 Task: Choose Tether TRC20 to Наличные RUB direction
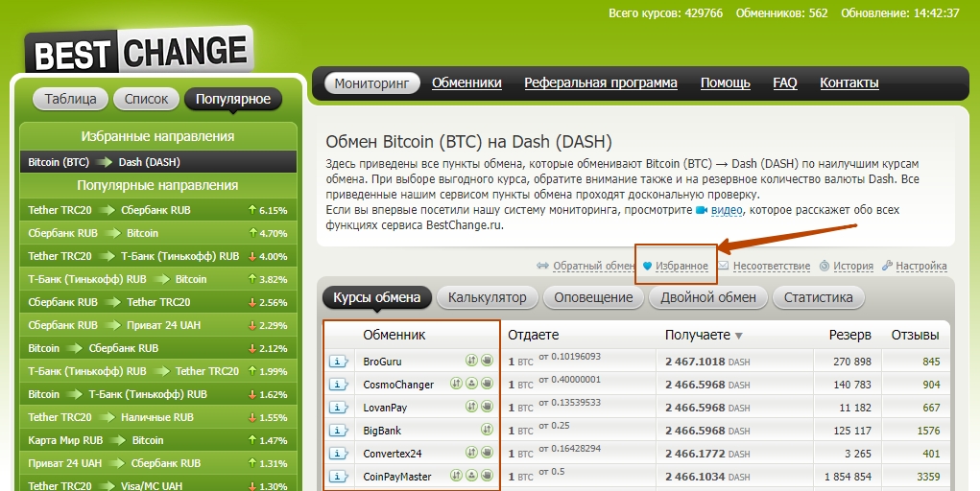point(158,417)
